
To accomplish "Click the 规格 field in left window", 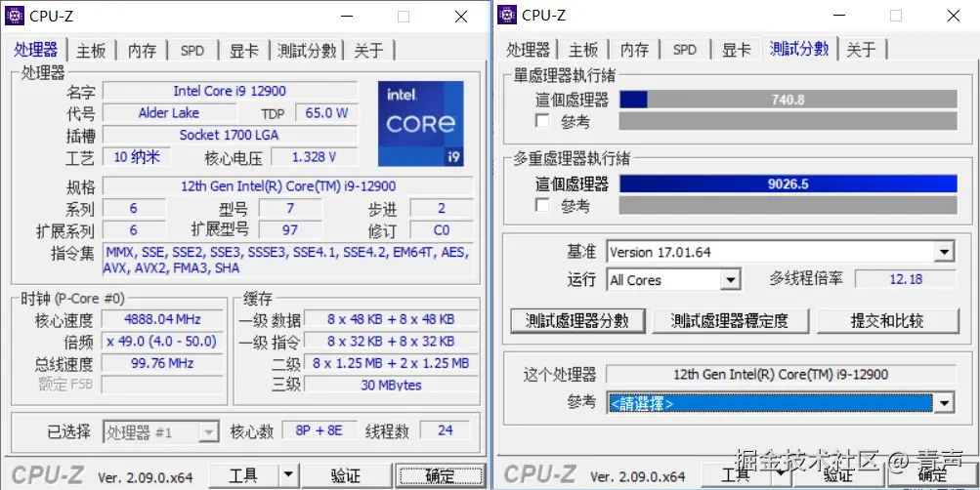I will (288, 186).
